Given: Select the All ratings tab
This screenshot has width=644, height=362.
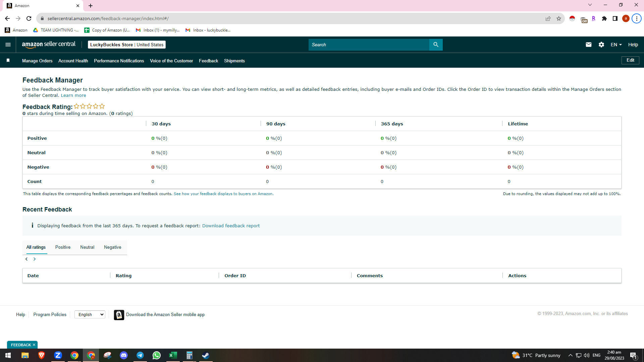Looking at the screenshot, I should (36, 247).
